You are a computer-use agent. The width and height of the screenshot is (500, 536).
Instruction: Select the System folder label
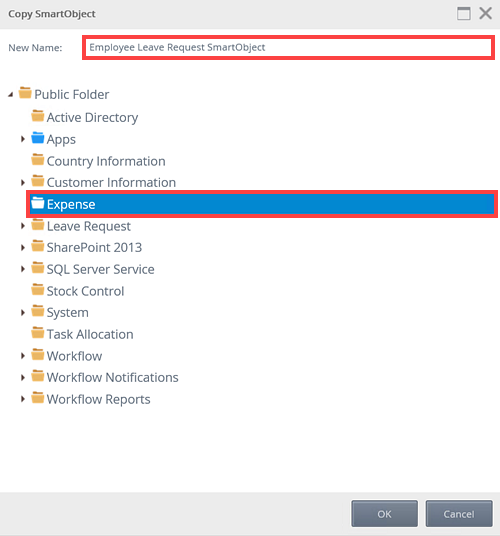(68, 313)
